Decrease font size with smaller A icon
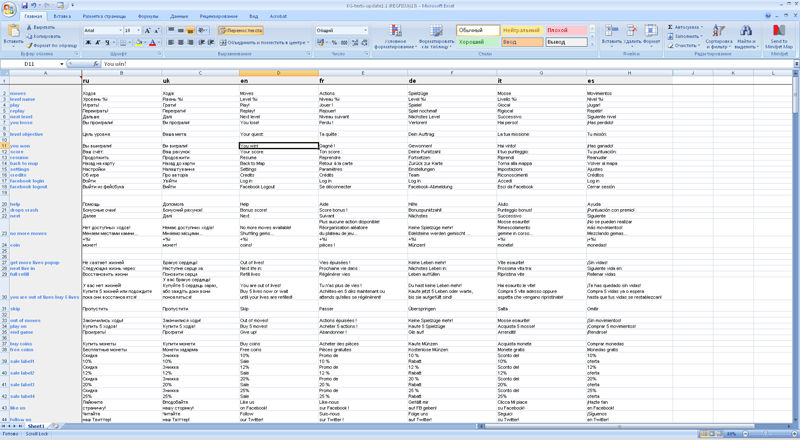 pyautogui.click(x=156, y=31)
